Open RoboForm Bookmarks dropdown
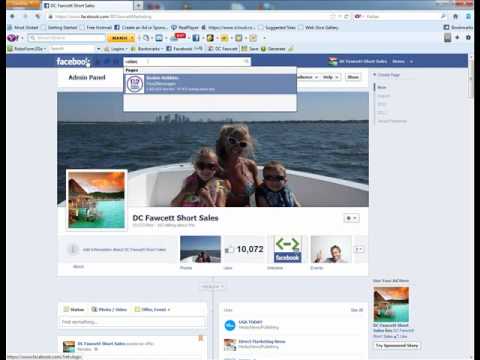 147,49
